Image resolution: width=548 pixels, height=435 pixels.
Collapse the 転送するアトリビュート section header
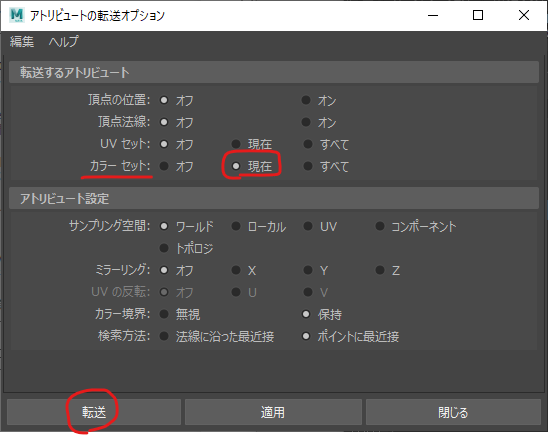coord(274,72)
